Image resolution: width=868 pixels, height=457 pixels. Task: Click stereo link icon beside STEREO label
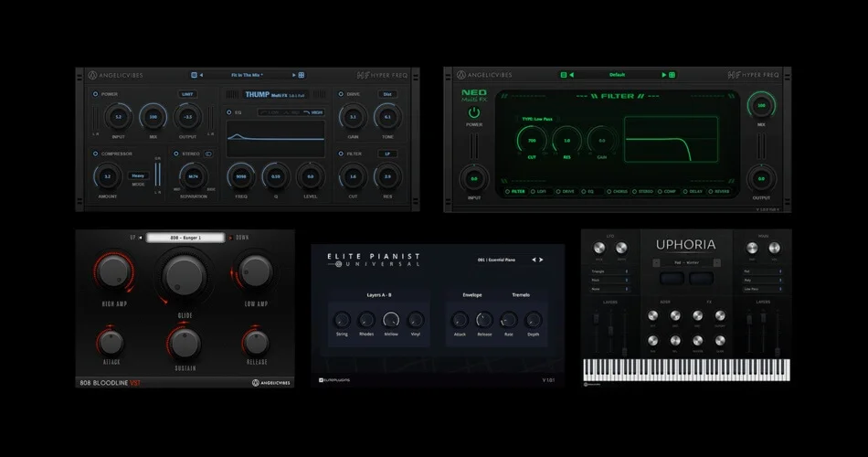tap(208, 154)
